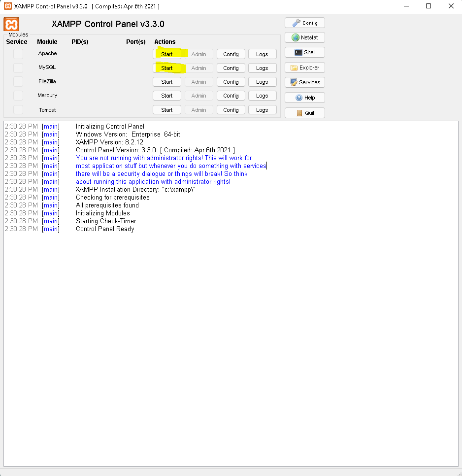Open the Config menu for Mercury
462x476 pixels.
coord(231,96)
